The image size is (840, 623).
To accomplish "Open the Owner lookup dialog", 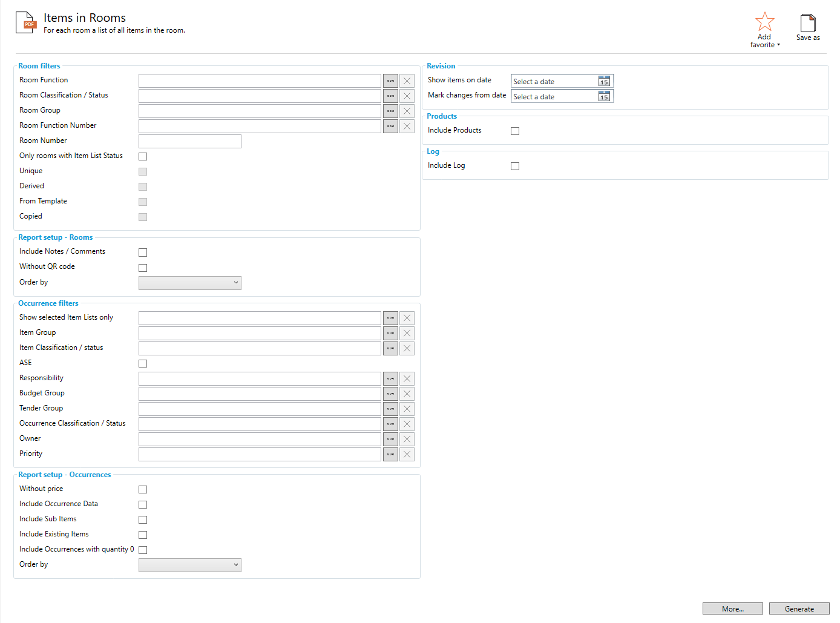I will coord(390,439).
